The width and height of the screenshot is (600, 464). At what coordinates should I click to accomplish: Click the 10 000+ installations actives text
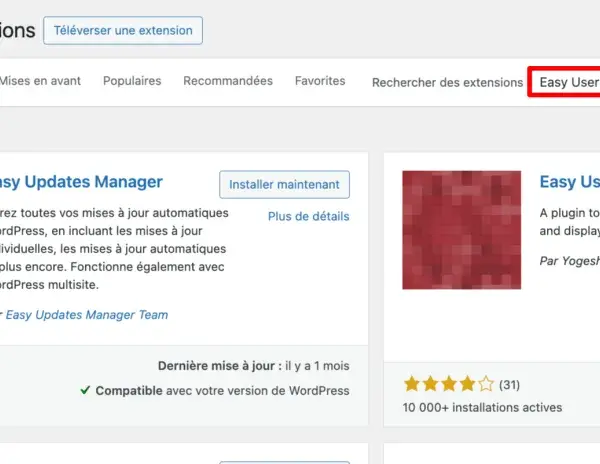[x=482, y=407]
